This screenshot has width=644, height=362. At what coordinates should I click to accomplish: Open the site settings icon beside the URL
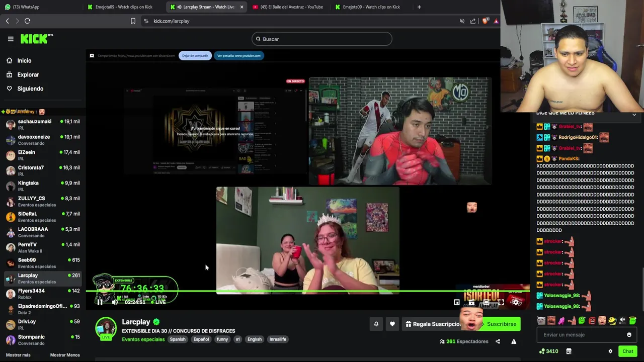[x=146, y=21]
